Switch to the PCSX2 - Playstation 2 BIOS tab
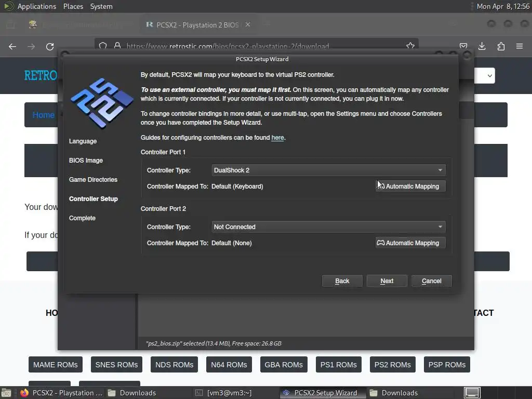Viewport: 532px width, 399px height. (197, 25)
